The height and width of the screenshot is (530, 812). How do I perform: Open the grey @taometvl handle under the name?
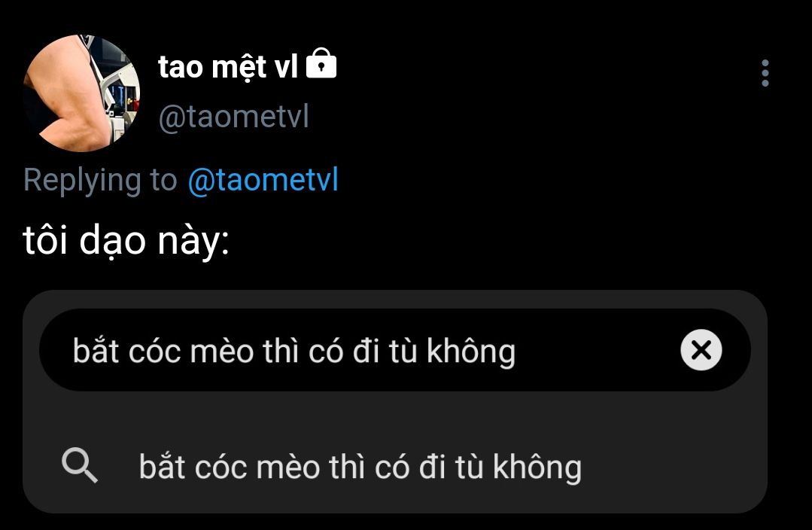click(x=233, y=116)
